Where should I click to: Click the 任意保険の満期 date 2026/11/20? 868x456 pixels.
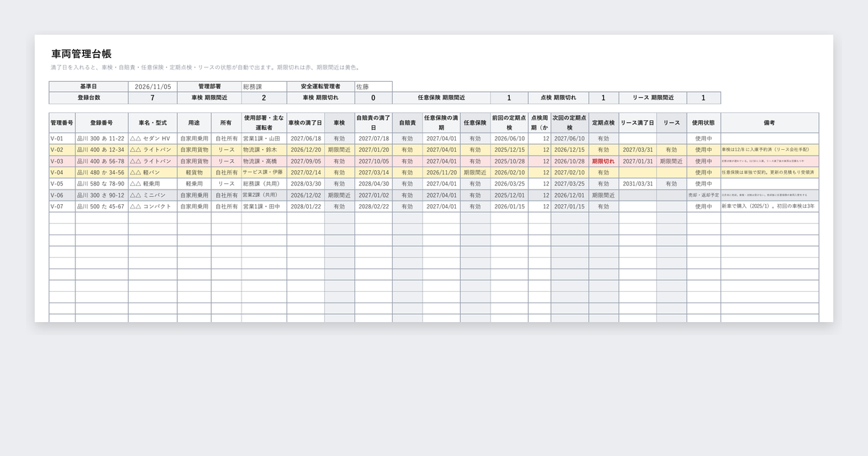[x=441, y=172]
